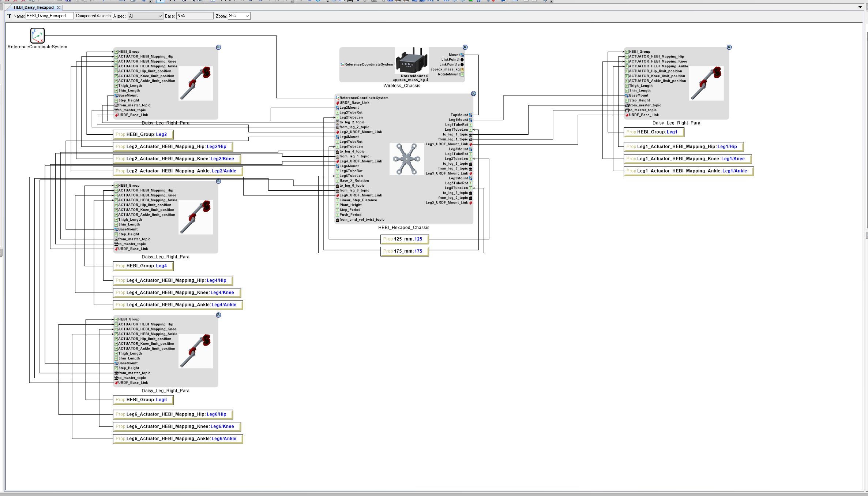Viewport: 868px width, 496px height.
Task: Click the BaseMount port icon on Leg1 Daisy_Leg_Right_Para
Action: pyautogui.click(x=627, y=95)
